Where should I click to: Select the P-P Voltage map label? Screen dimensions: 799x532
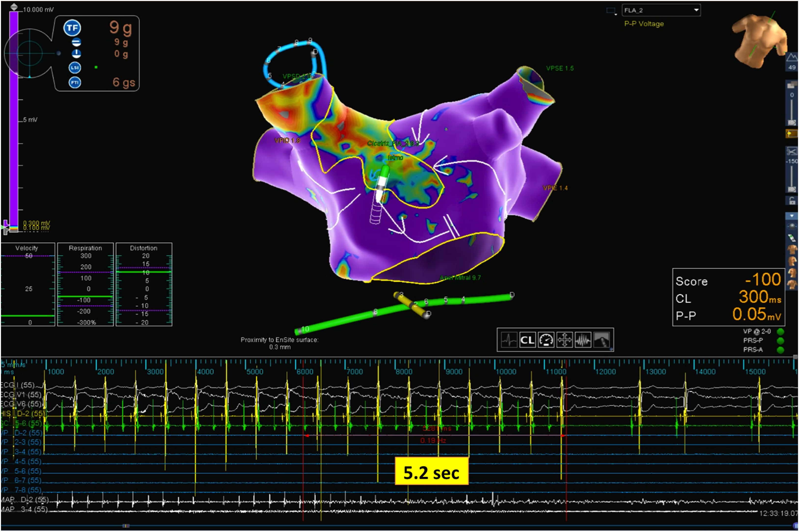tap(644, 24)
